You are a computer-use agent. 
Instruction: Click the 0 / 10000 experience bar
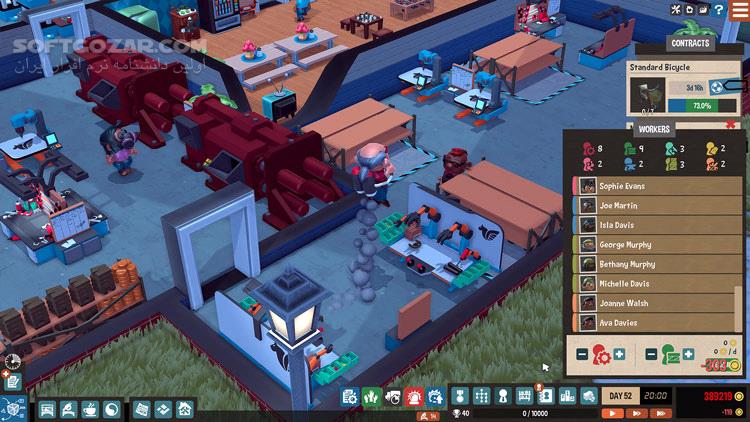(535, 413)
